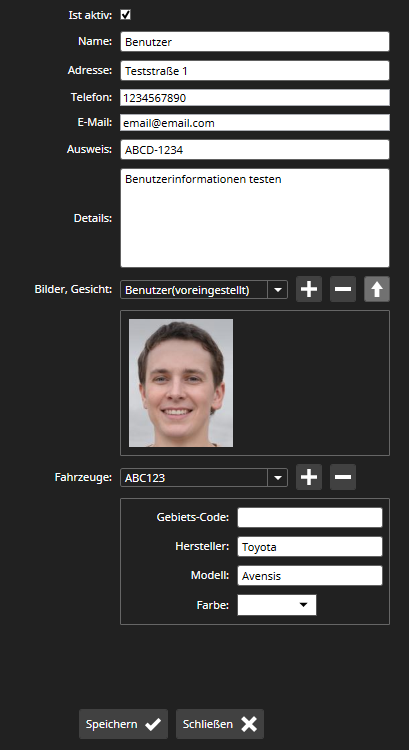
Task: Add a vehicle with the plus icon
Action: 309,477
